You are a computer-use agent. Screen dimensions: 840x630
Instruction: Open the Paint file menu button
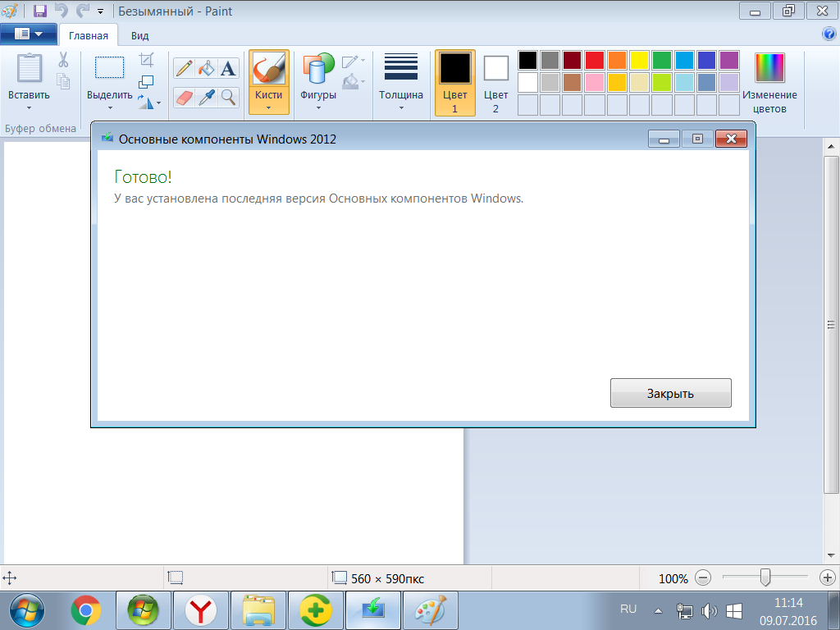coord(29,34)
